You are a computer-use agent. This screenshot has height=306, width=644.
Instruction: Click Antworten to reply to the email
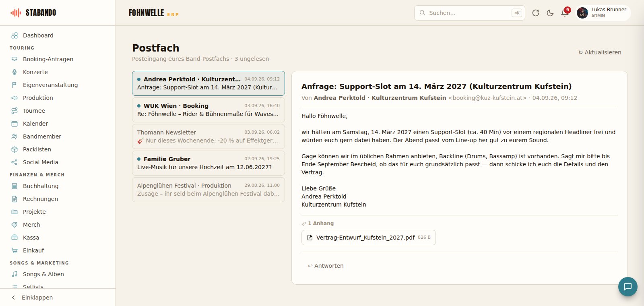pyautogui.click(x=326, y=266)
